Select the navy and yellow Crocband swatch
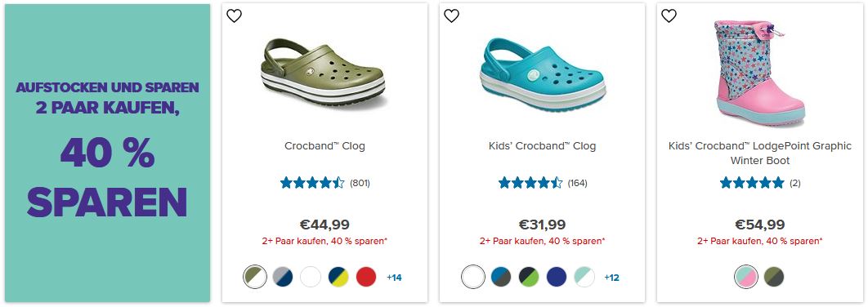Screen dimensions: 868x307 (338, 277)
